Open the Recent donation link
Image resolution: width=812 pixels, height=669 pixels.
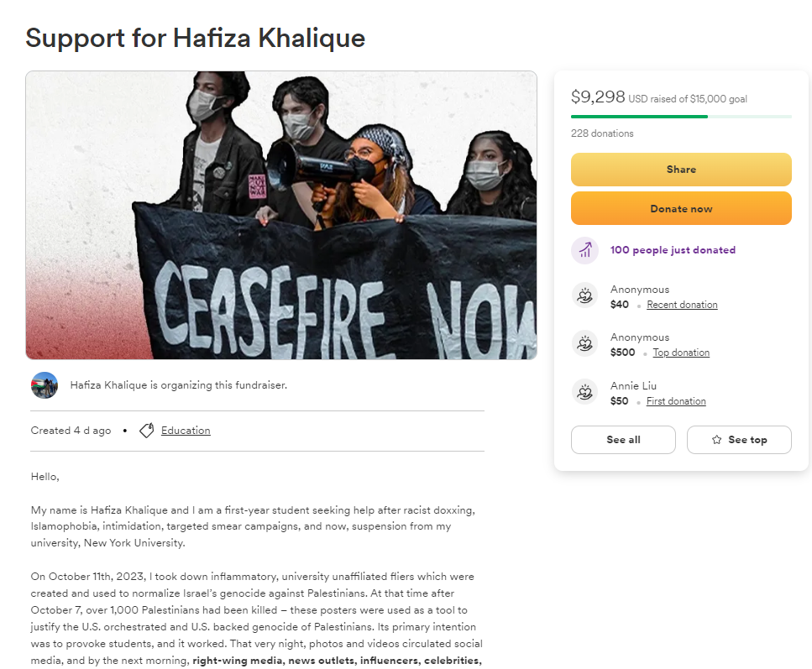point(682,305)
